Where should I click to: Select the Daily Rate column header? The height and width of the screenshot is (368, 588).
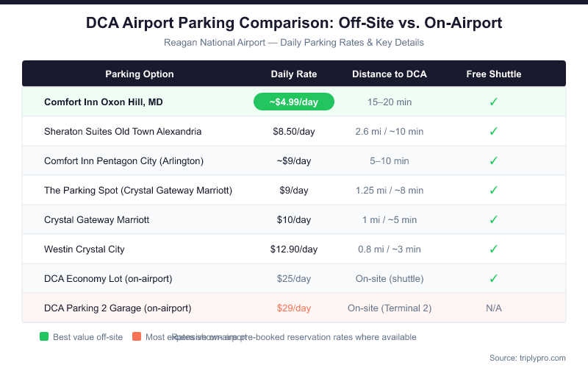(x=294, y=74)
